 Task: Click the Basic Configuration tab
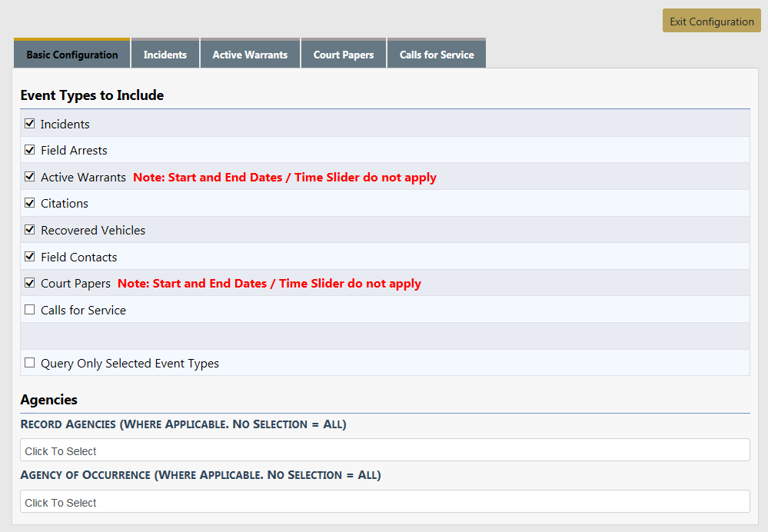pos(72,55)
